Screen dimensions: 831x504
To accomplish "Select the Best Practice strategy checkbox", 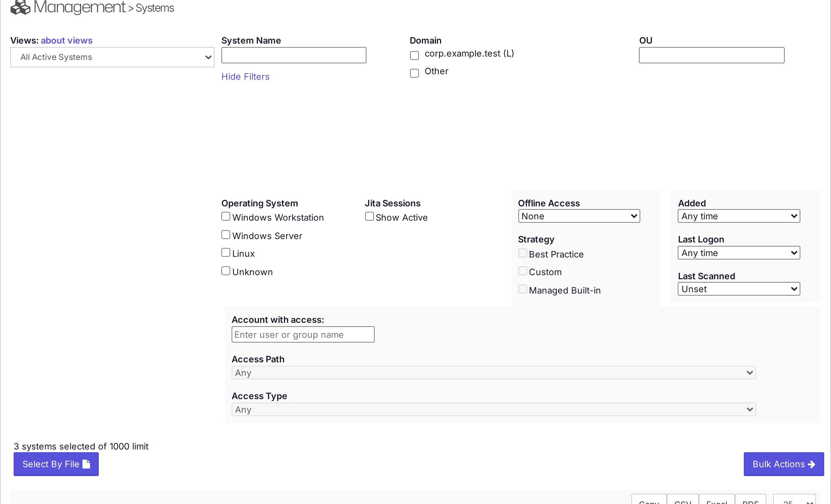I will (523, 253).
